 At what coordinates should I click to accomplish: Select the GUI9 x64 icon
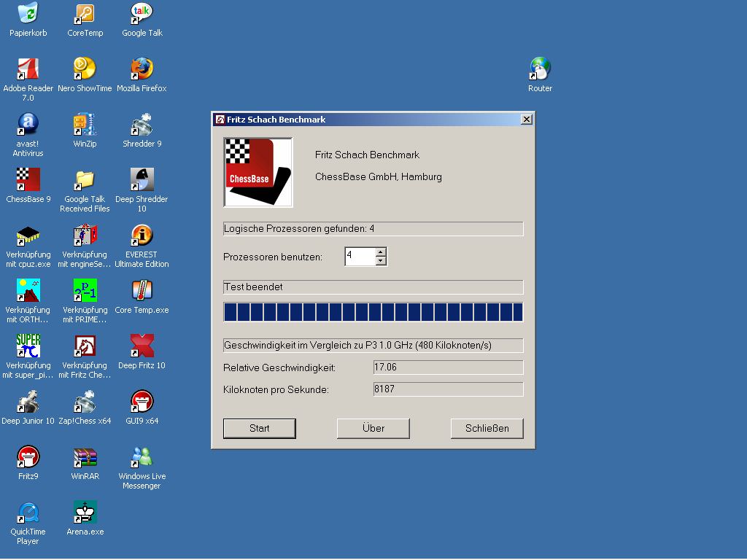point(142,401)
